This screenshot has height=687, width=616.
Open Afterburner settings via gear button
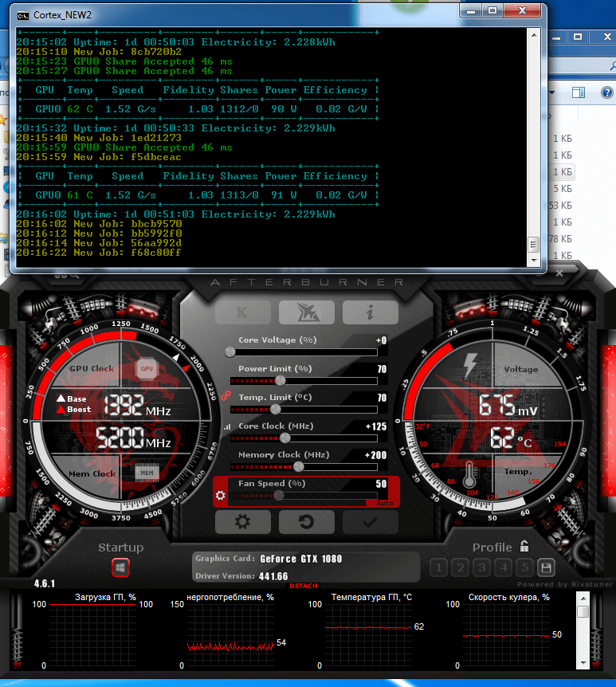[243, 522]
